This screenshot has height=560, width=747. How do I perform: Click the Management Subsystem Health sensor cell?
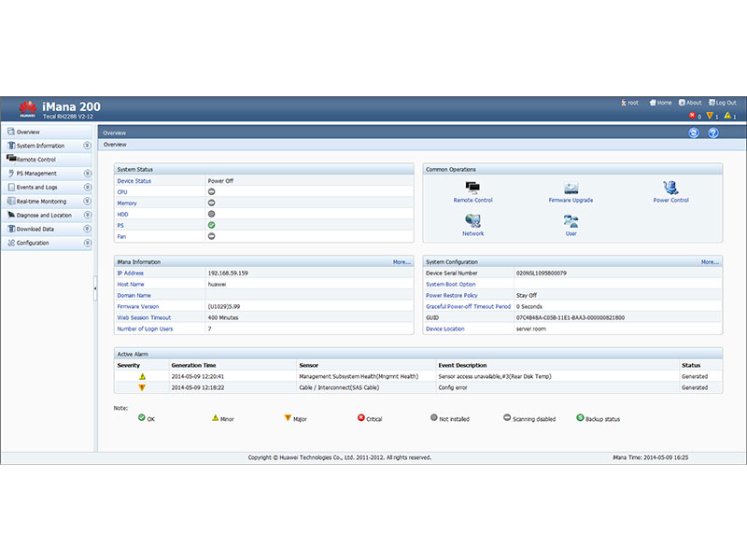point(359,376)
